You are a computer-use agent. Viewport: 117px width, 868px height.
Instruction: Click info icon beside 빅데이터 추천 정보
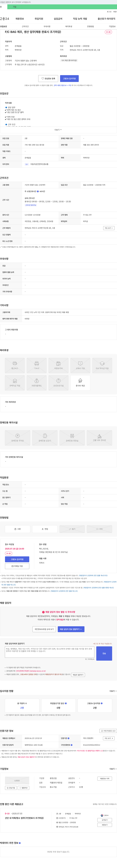tap(19, 843)
